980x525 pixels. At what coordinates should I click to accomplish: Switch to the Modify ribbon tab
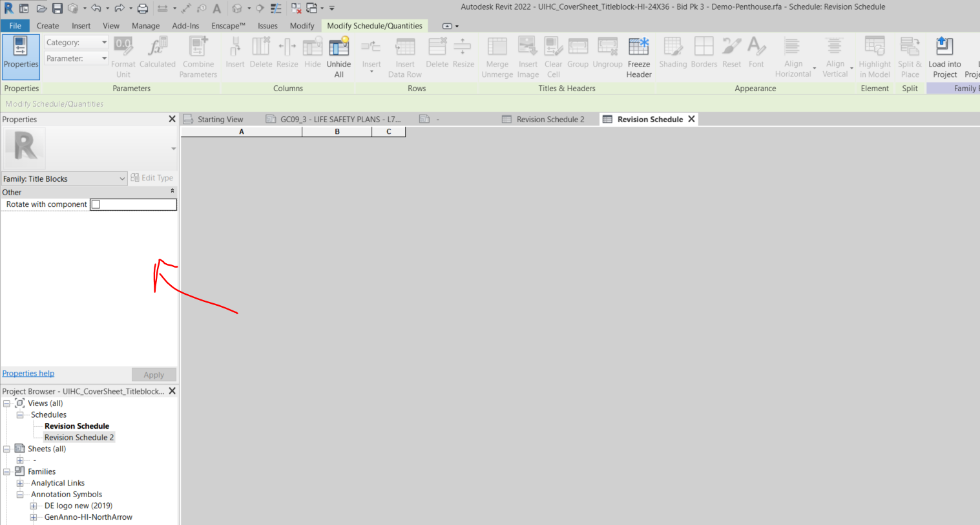(302, 26)
